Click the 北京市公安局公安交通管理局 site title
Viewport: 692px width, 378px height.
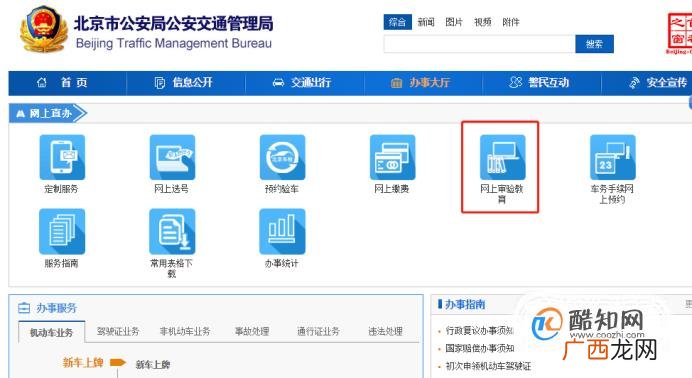[x=173, y=23]
